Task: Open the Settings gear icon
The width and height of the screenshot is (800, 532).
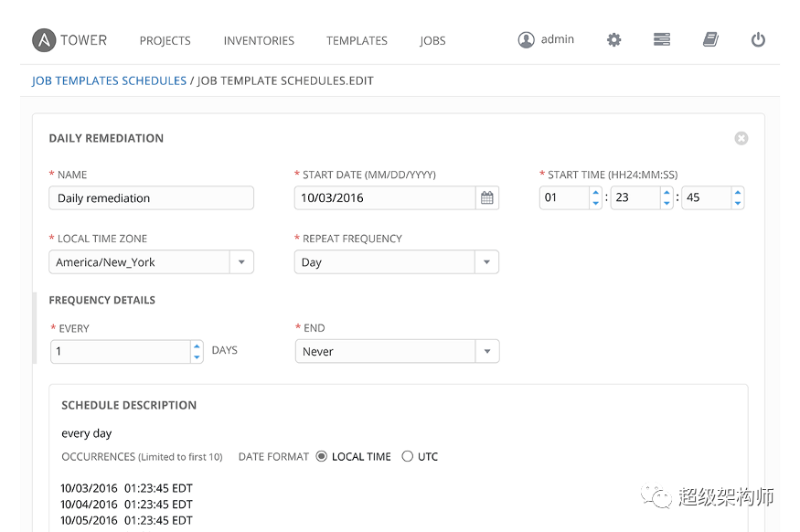Action: [x=613, y=39]
